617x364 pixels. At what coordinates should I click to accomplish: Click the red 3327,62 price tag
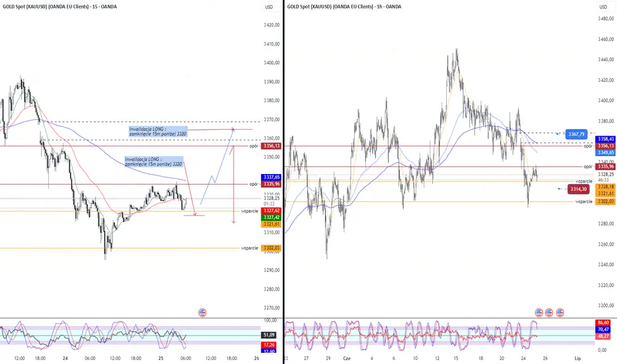point(271,211)
